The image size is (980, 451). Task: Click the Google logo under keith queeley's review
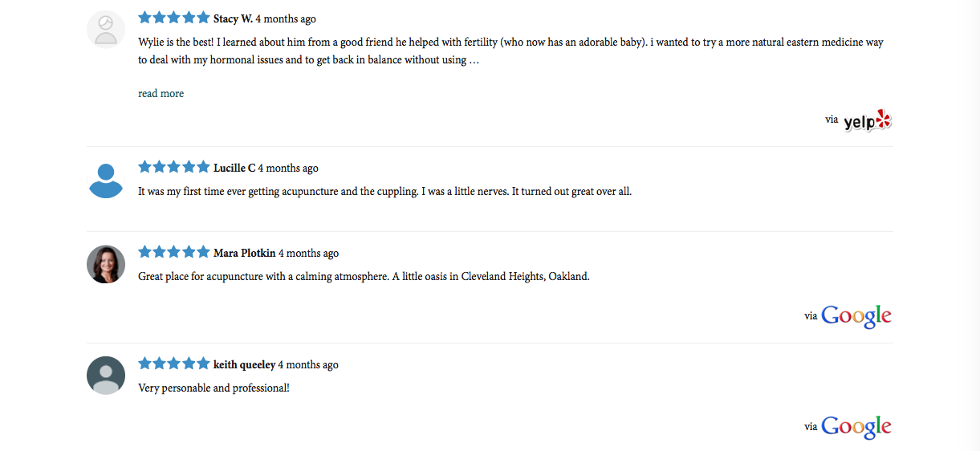click(x=856, y=427)
